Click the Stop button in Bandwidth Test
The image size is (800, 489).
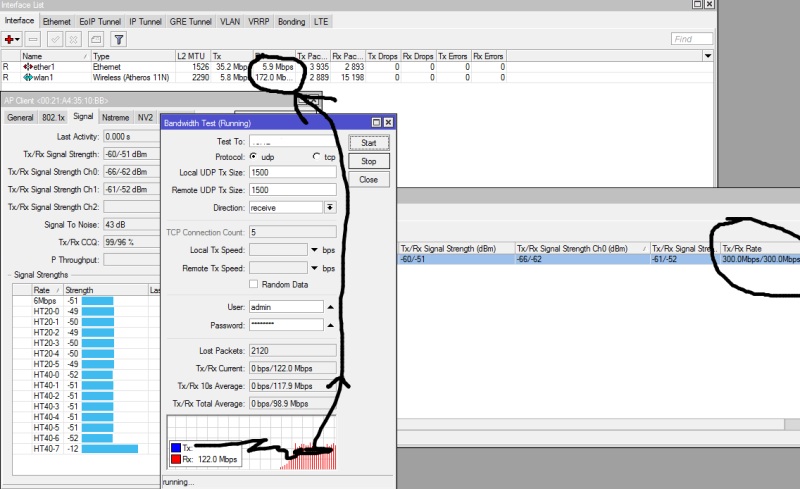(x=369, y=161)
